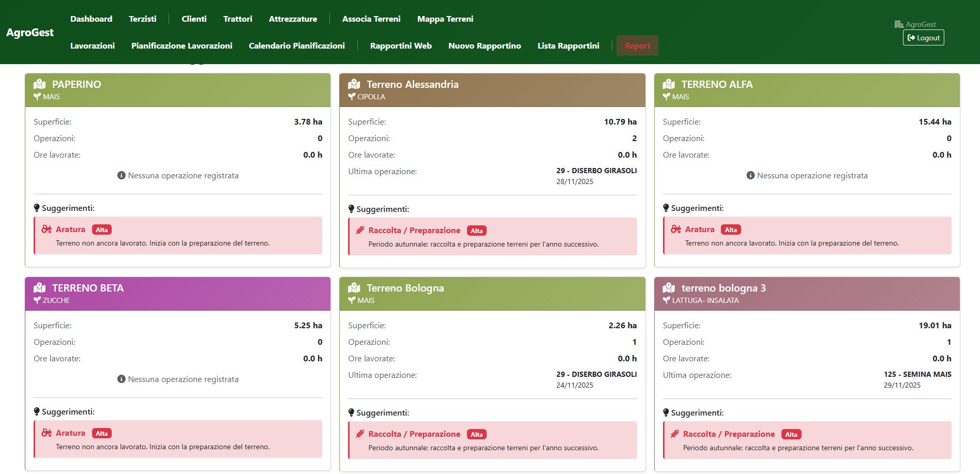
Task: Click the wheat icon in Terreno Bologna suggestion
Action: 360,434
